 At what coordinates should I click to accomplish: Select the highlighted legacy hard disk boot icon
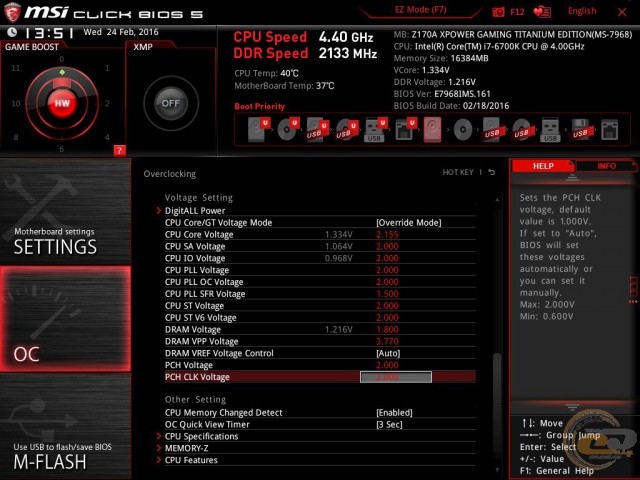[433, 129]
